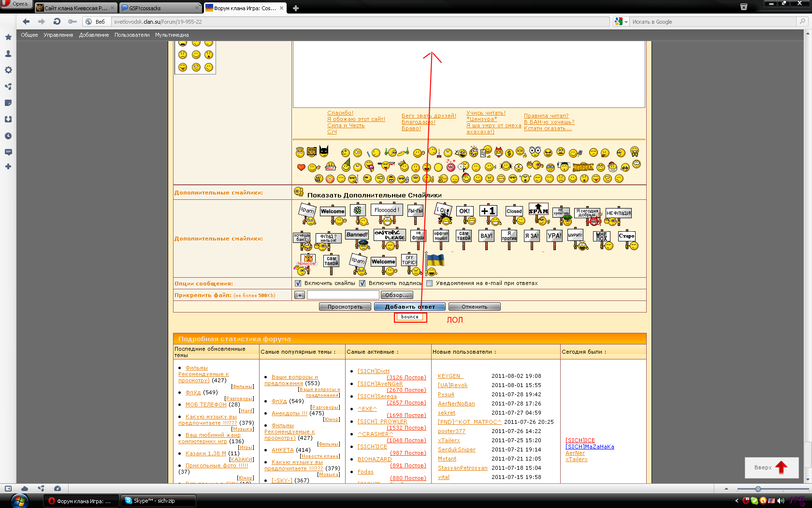Click the password Wand key icon
Image resolution: width=812 pixels, height=508 pixels.
[x=72, y=21]
